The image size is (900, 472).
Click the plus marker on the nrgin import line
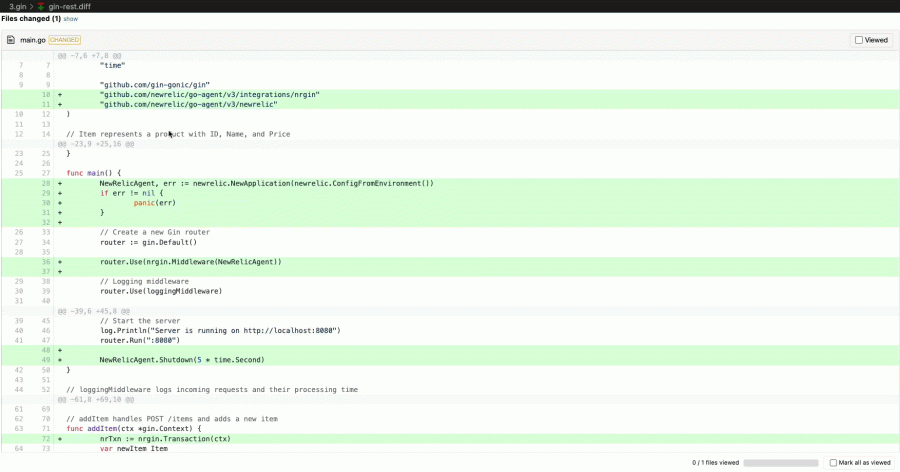click(60, 94)
